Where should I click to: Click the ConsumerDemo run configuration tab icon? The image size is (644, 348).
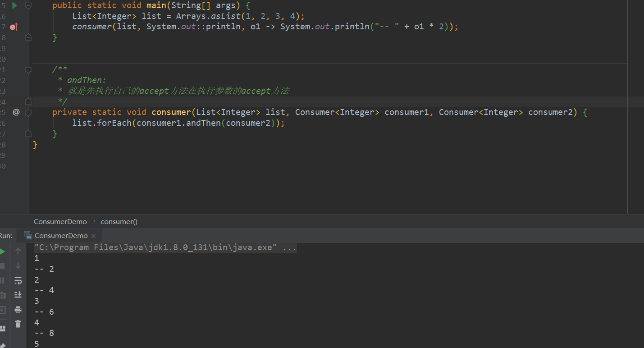[x=28, y=235]
